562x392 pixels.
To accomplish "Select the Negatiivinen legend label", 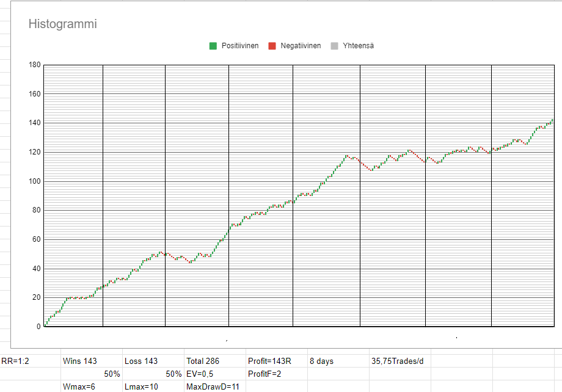I will coord(301,46).
